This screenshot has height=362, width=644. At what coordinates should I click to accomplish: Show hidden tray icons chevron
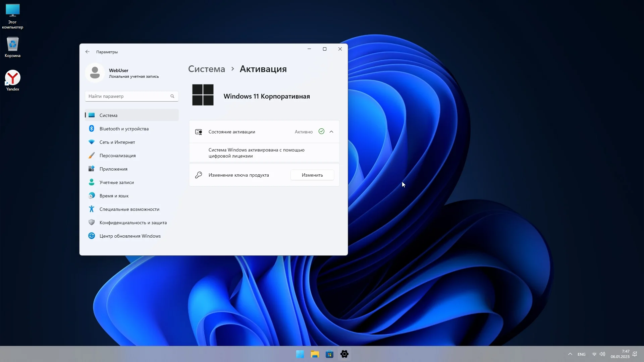[x=570, y=354]
